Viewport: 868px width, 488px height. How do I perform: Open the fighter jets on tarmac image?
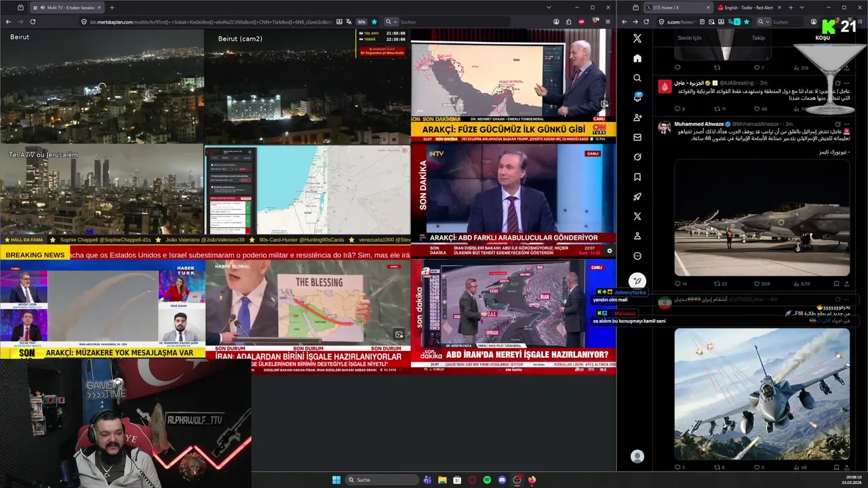coord(762,218)
